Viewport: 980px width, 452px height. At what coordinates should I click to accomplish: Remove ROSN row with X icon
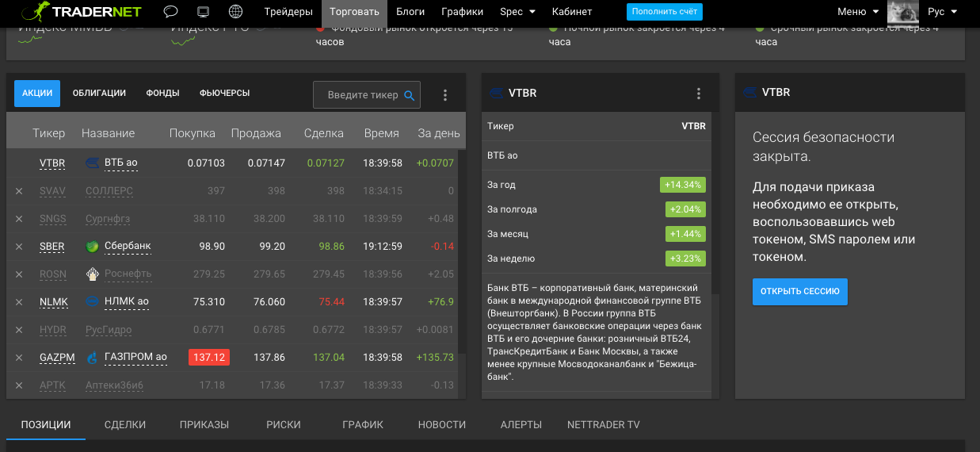(x=19, y=274)
